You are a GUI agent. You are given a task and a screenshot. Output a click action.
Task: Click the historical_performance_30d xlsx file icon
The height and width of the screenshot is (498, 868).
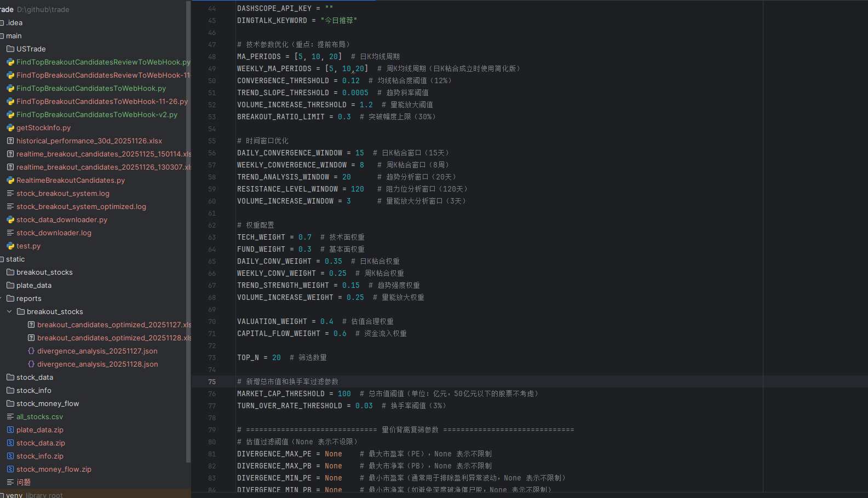(x=10, y=141)
